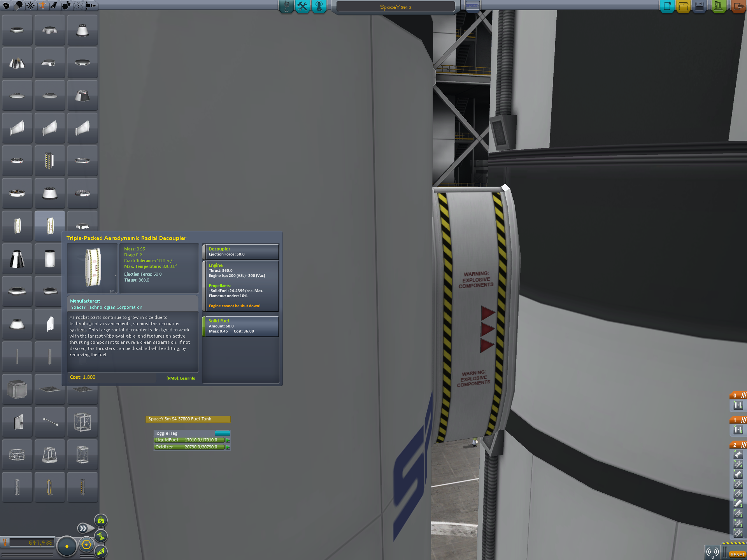This screenshot has width=747, height=560.
Task: Open the Pods parts category tab
Action: pos(6,5)
